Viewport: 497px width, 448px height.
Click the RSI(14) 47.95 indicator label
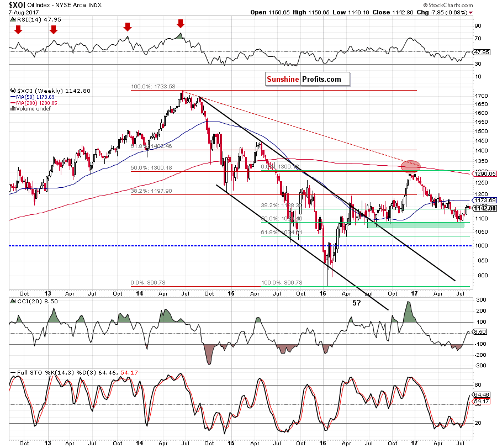[39, 20]
